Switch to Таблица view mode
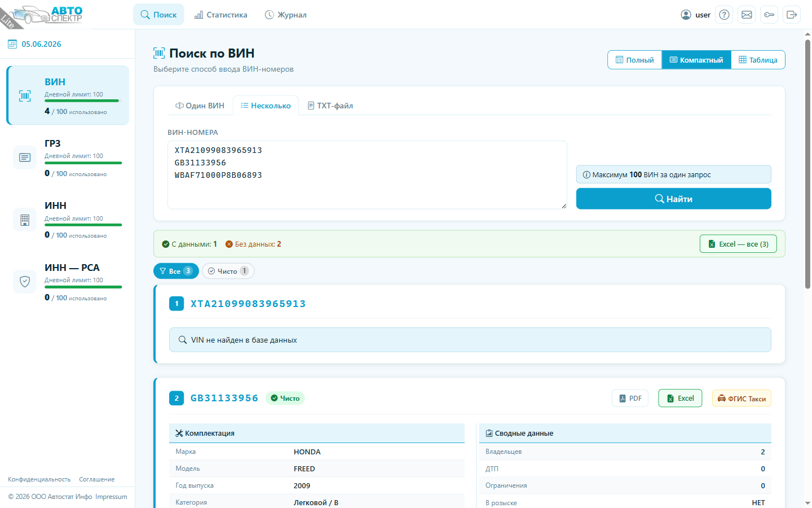Image resolution: width=812 pixels, height=508 pixels. [x=758, y=60]
